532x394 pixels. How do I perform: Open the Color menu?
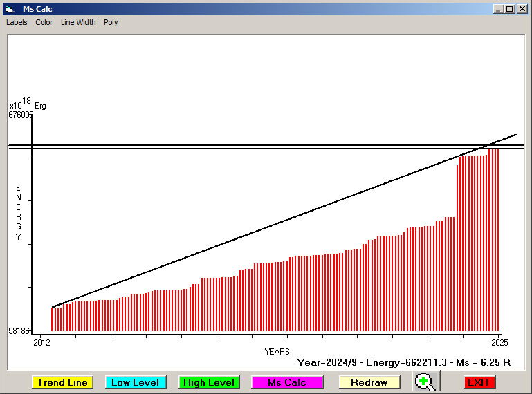click(x=44, y=22)
